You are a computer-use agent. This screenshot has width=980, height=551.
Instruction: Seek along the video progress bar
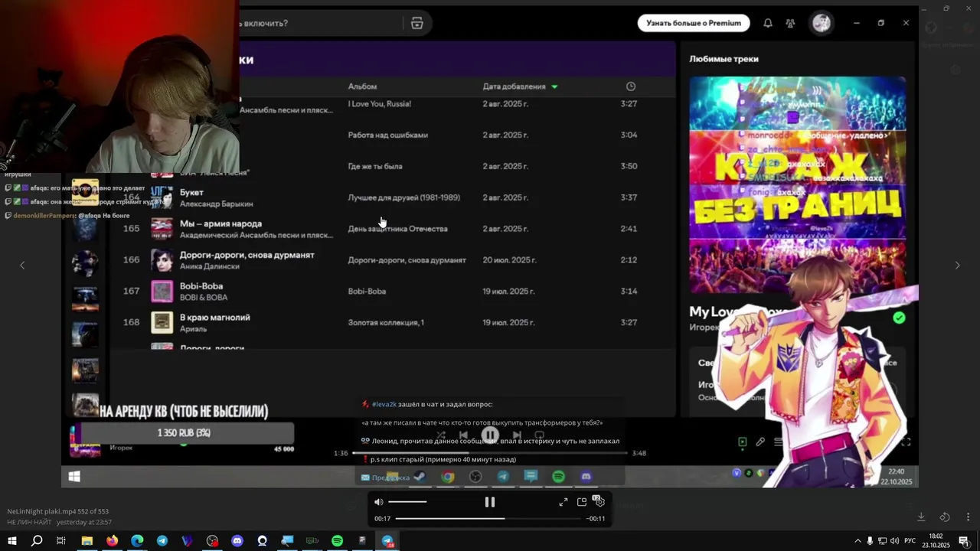488,518
